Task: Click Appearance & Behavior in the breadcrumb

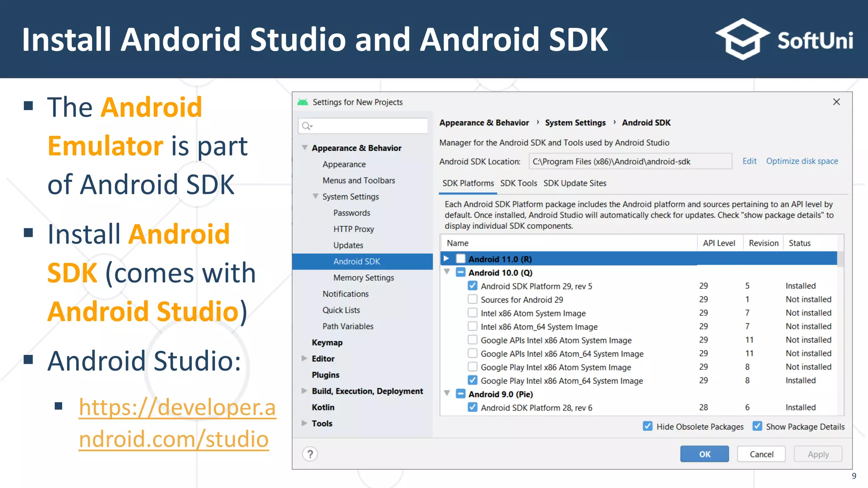Action: [x=484, y=123]
